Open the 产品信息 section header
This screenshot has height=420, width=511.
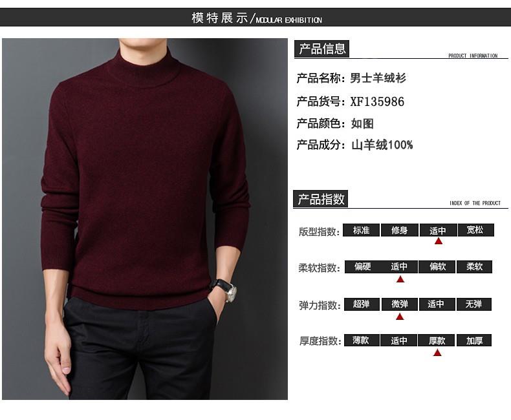(321, 49)
